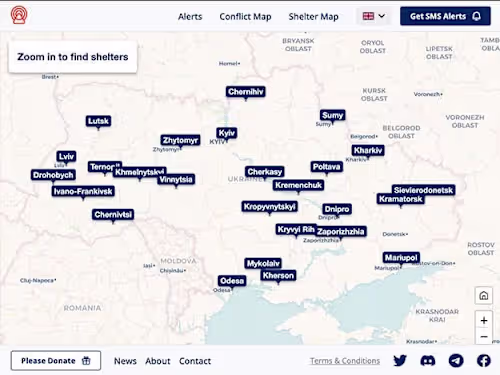The height and width of the screenshot is (375, 500).
Task: Expand the language flag dropdown
Action: 374,16
